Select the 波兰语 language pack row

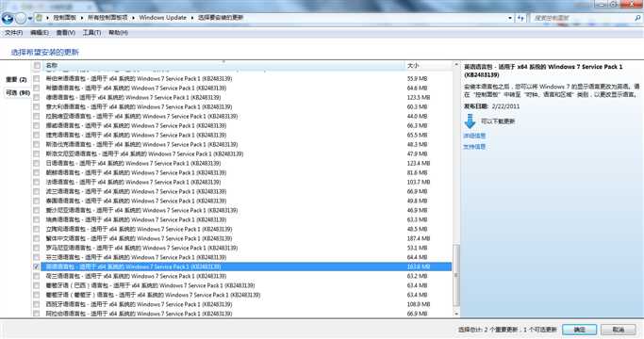[241, 192]
